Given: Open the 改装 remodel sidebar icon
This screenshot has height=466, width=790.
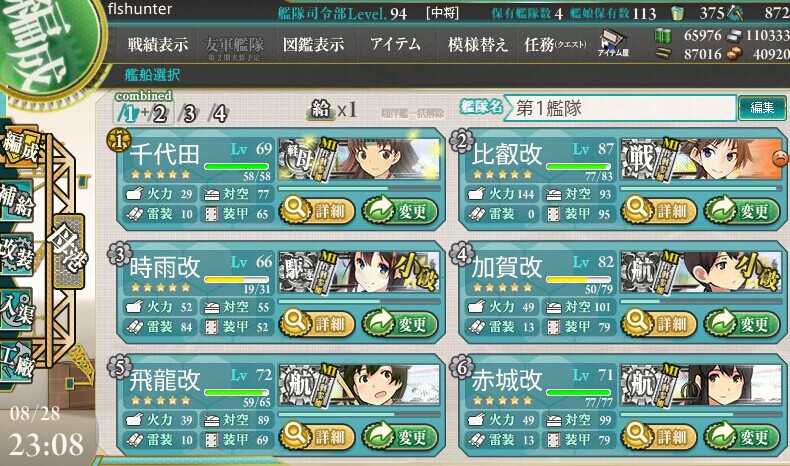Looking at the screenshot, I should 18,253.
